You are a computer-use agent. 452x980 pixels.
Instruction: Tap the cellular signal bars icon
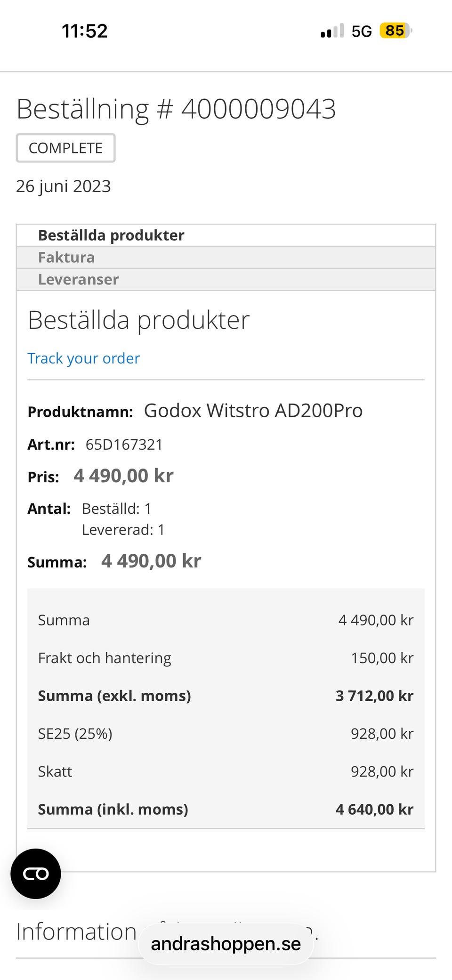click(x=332, y=32)
